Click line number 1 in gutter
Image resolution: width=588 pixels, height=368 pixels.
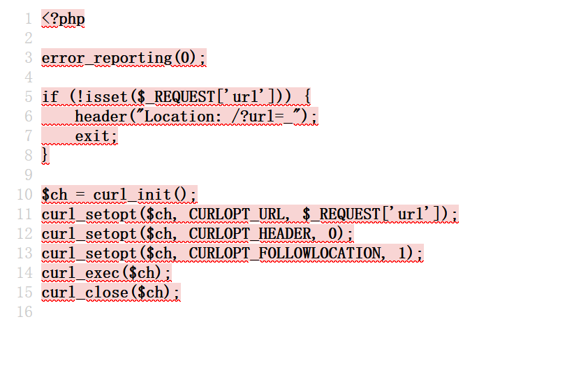(29, 19)
